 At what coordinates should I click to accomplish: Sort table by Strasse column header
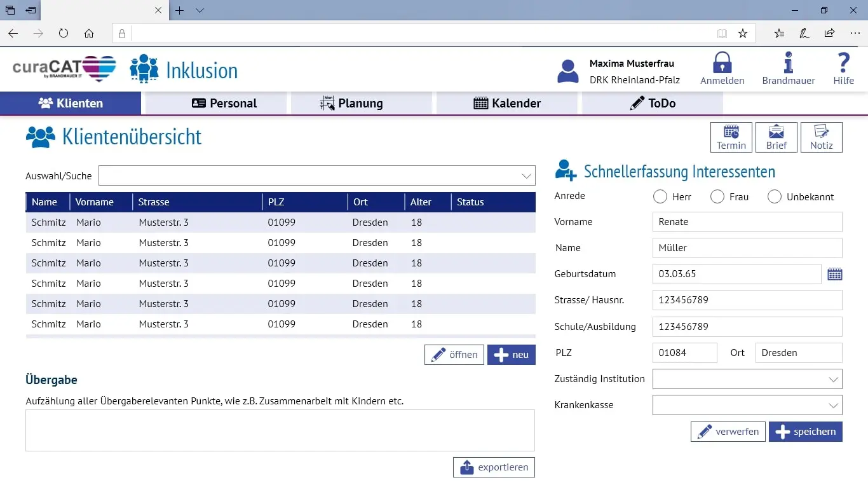click(197, 202)
